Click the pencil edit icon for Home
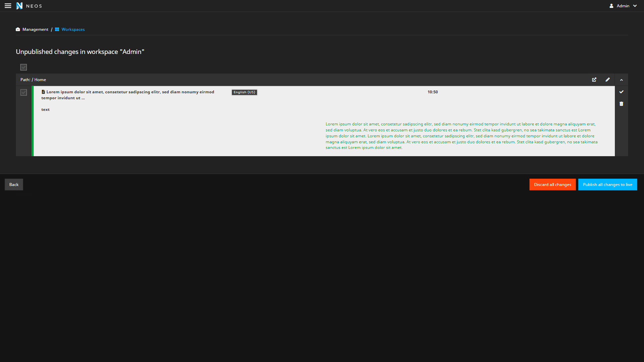 tap(608, 80)
